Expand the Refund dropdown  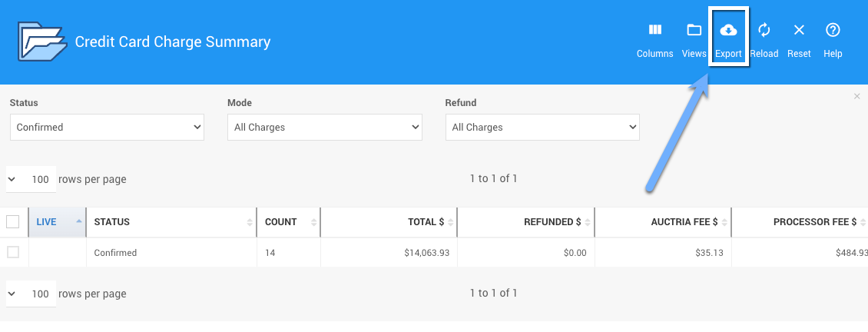coord(542,127)
